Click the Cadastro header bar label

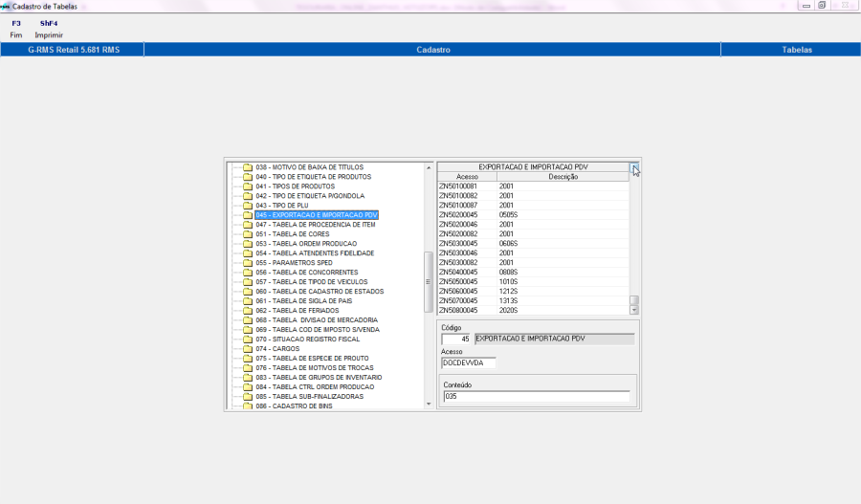point(433,50)
